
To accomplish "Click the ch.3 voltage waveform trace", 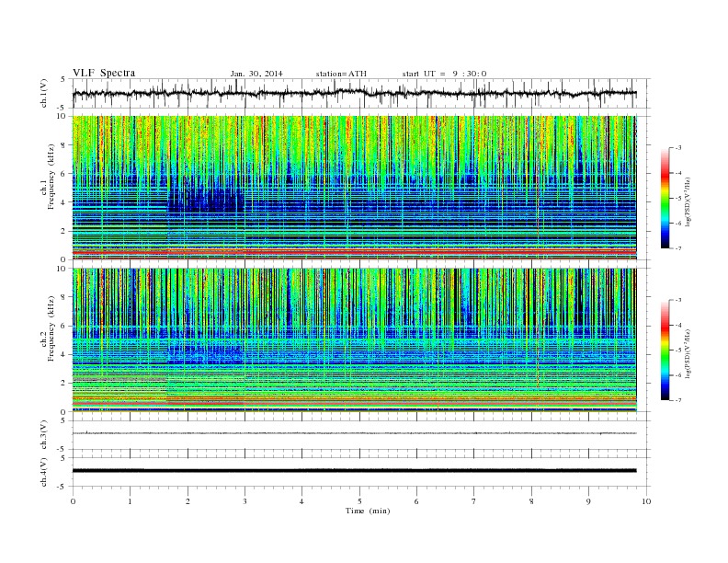I will click(x=354, y=433).
